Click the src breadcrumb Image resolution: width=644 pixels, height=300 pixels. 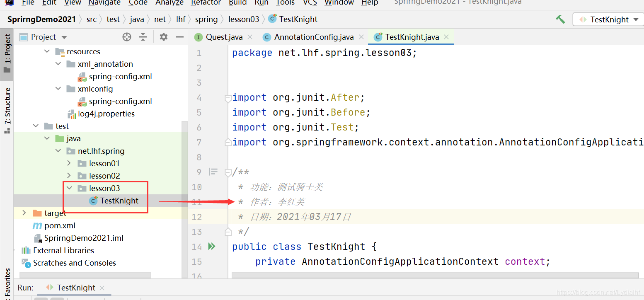91,19
